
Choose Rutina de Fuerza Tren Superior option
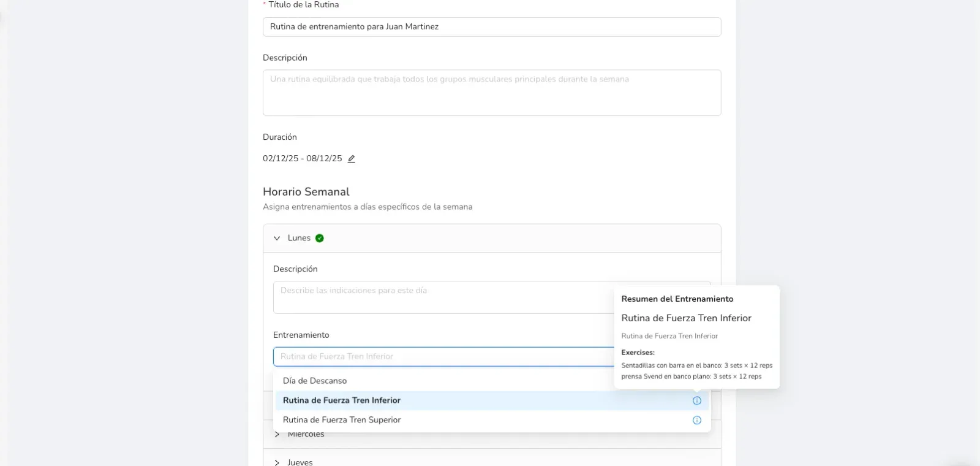point(492,420)
